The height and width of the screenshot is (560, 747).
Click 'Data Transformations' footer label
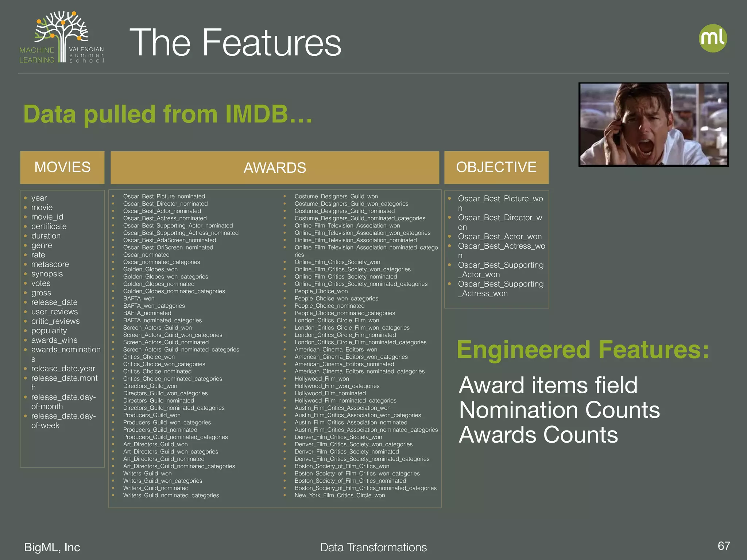point(373,547)
